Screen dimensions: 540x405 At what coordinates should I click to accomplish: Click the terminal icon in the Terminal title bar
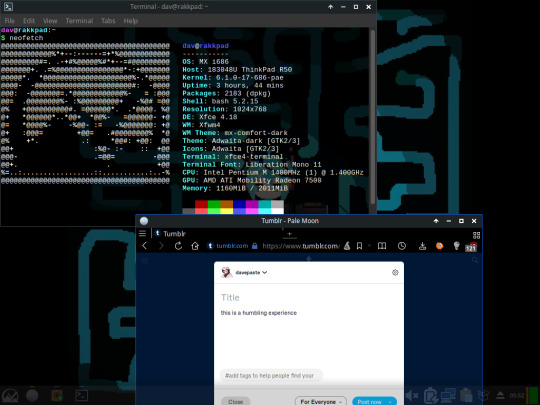(x=8, y=7)
